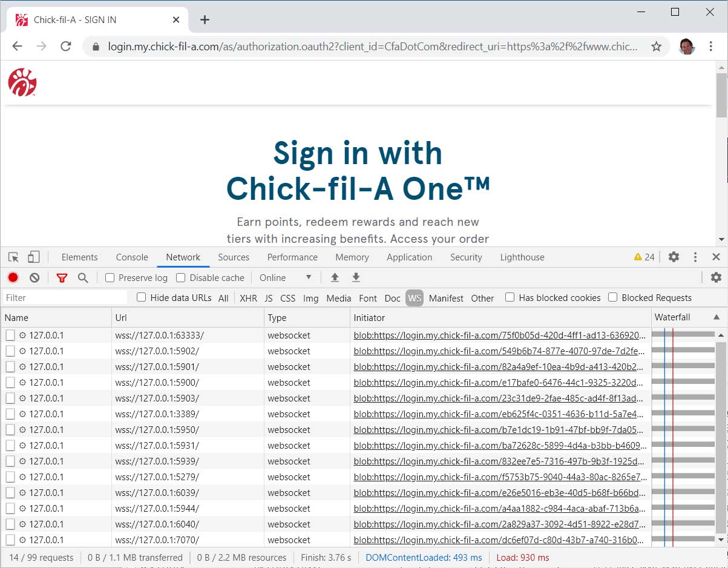Filter requests by Font
This screenshot has width=728, height=568.
[368, 298]
